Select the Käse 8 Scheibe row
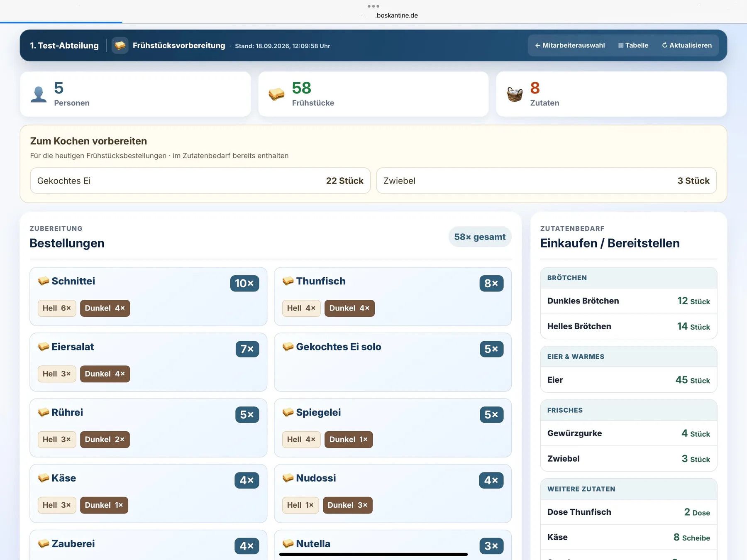747x560 pixels. 629,537
